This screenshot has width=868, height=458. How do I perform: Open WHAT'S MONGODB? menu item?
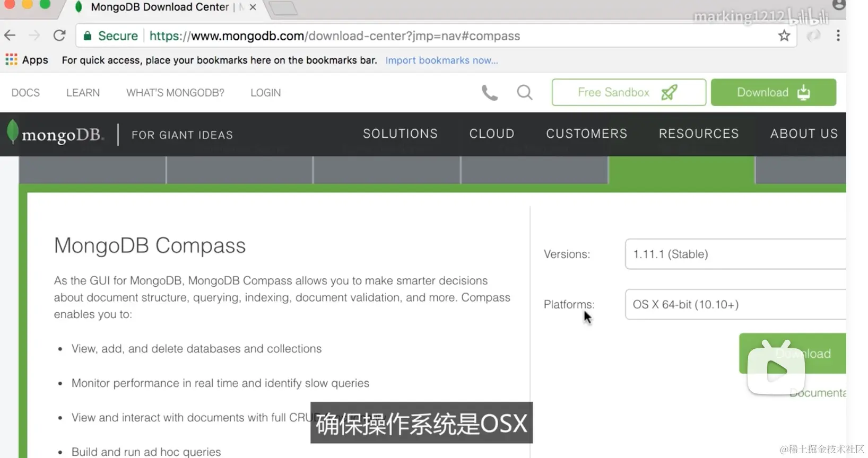(175, 93)
